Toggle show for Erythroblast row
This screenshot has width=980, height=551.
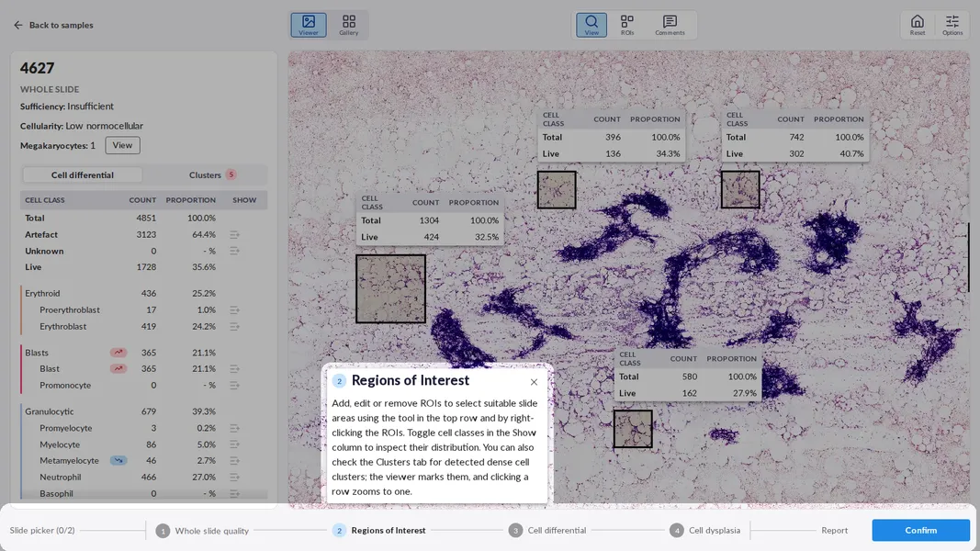pos(234,327)
